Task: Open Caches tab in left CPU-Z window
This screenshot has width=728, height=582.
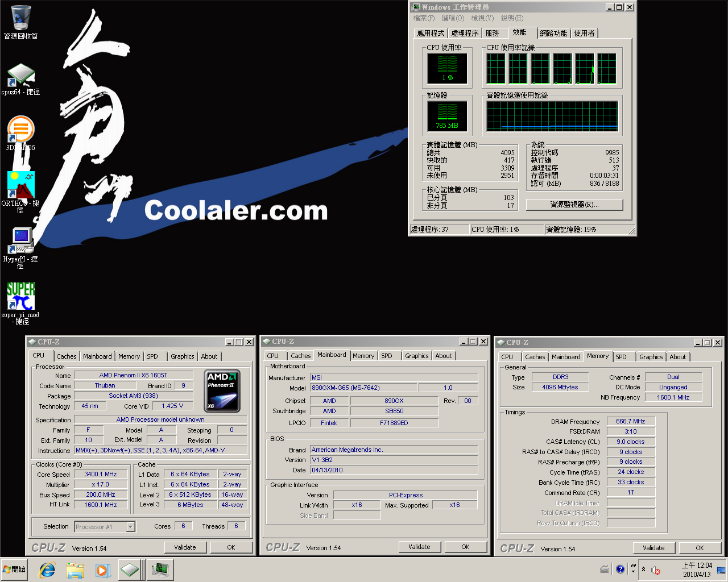Action: (66, 356)
